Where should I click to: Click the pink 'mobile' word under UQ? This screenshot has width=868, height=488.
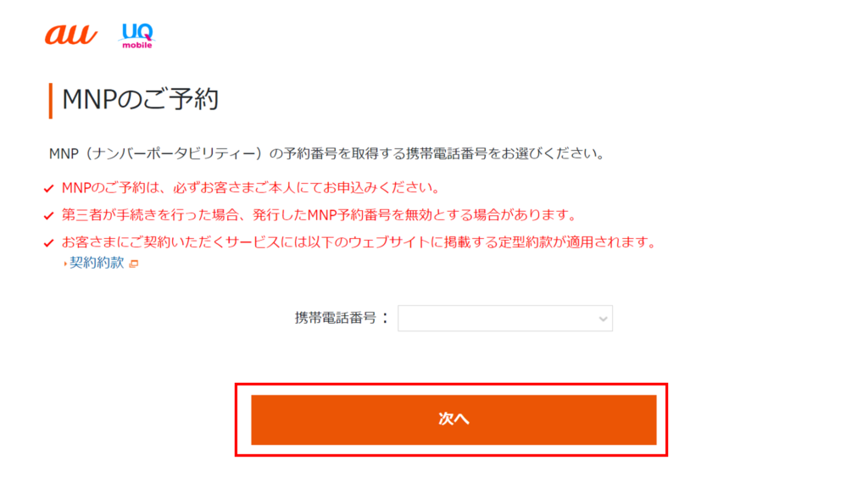click(x=136, y=45)
